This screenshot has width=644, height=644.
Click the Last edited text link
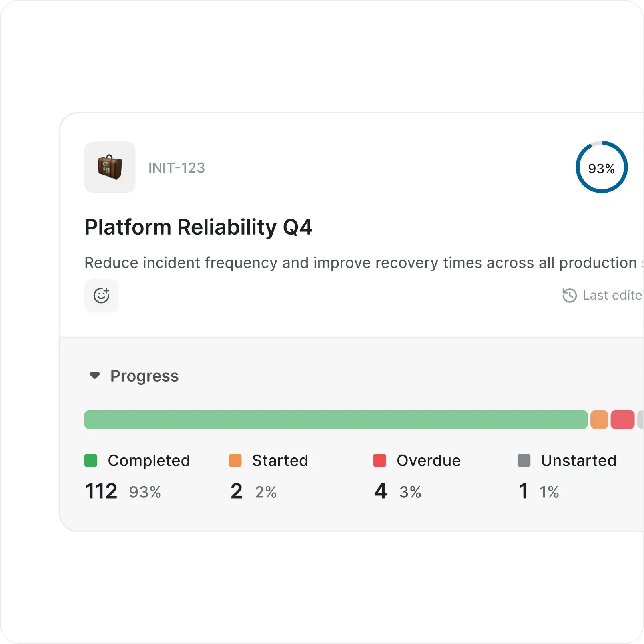(x=612, y=295)
